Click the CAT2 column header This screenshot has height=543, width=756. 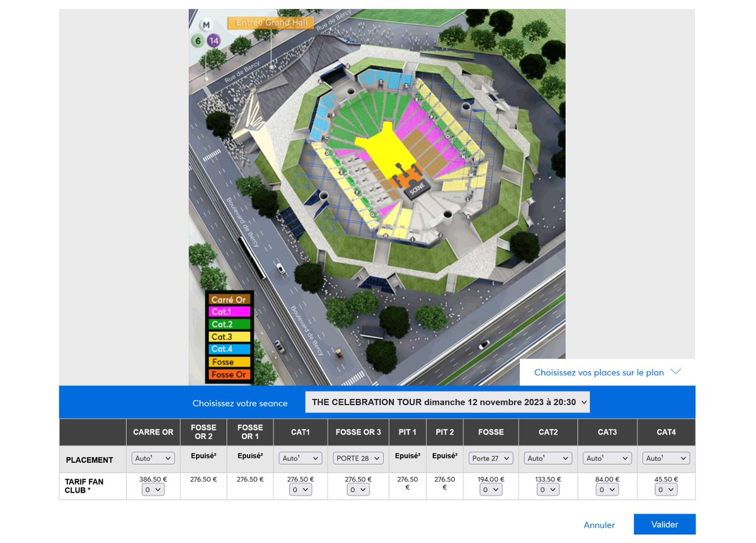click(548, 432)
